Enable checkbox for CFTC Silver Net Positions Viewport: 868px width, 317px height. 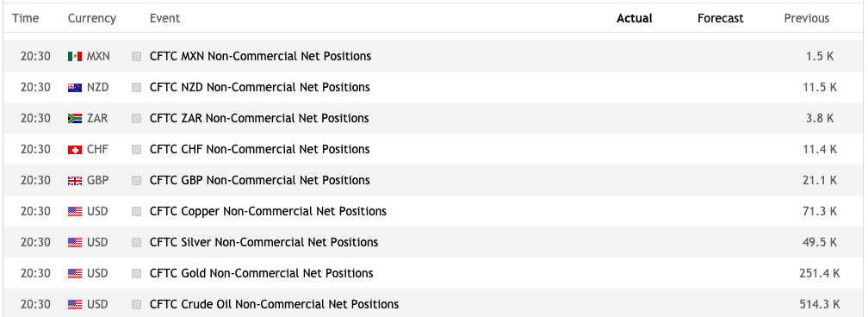137,243
